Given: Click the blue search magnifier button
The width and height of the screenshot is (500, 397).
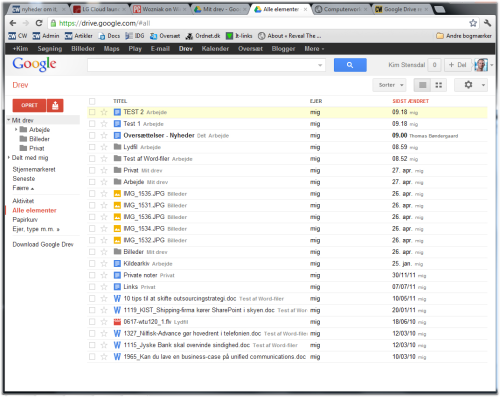Looking at the screenshot, I should 350,65.
